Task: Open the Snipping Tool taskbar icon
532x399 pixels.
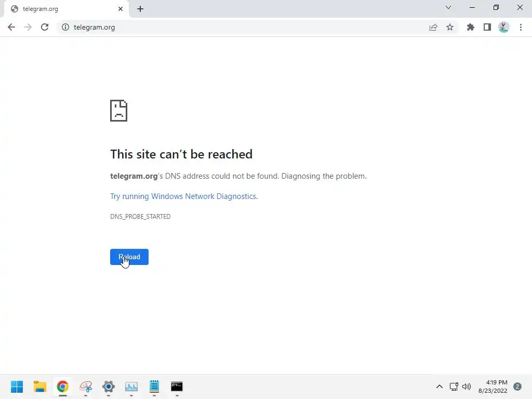Action: coord(86,387)
